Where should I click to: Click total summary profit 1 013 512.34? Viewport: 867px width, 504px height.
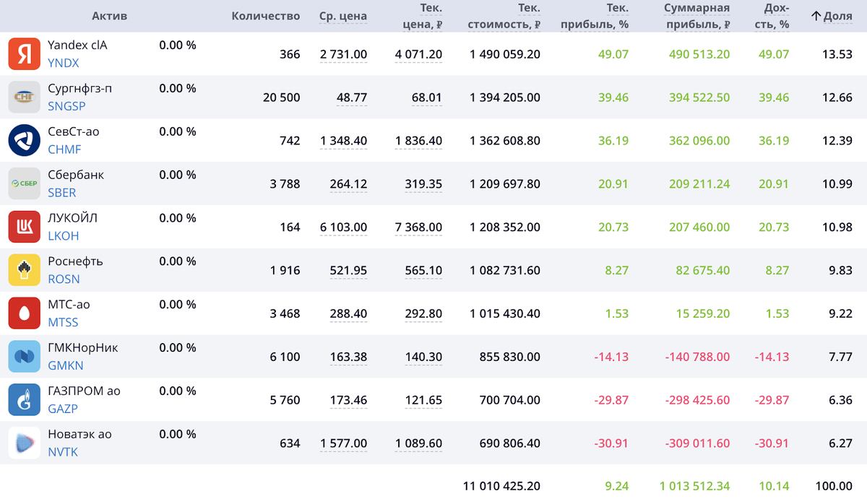point(695,486)
